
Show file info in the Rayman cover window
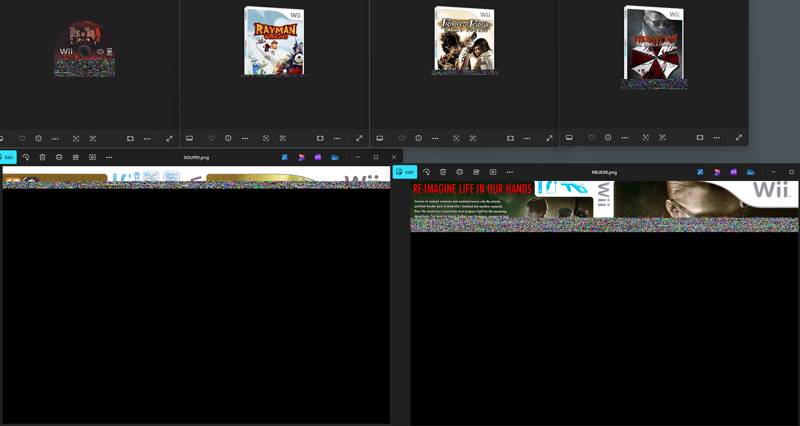(228, 138)
